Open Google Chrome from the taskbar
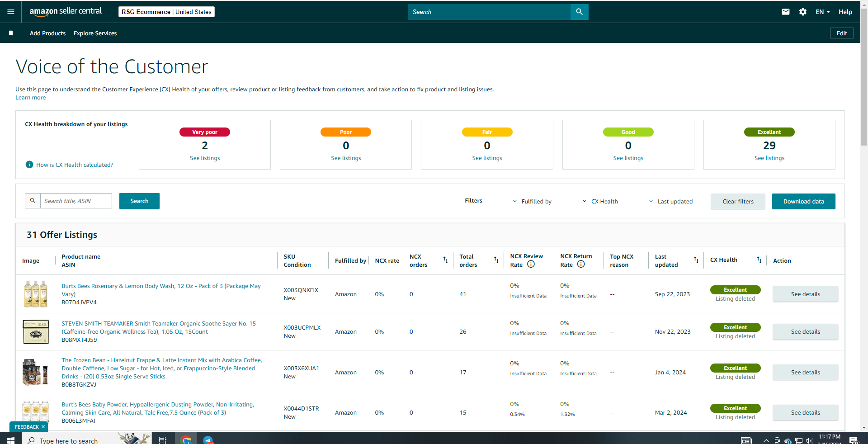The image size is (868, 444). [x=186, y=440]
